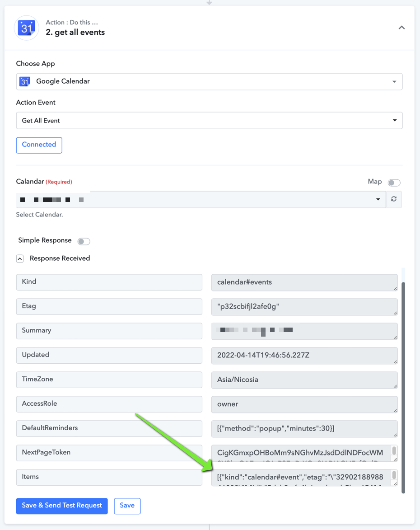Screen dimensions: 420x530
Task: Click the TimeZone value Asia/Nicosia field
Action: click(304, 380)
